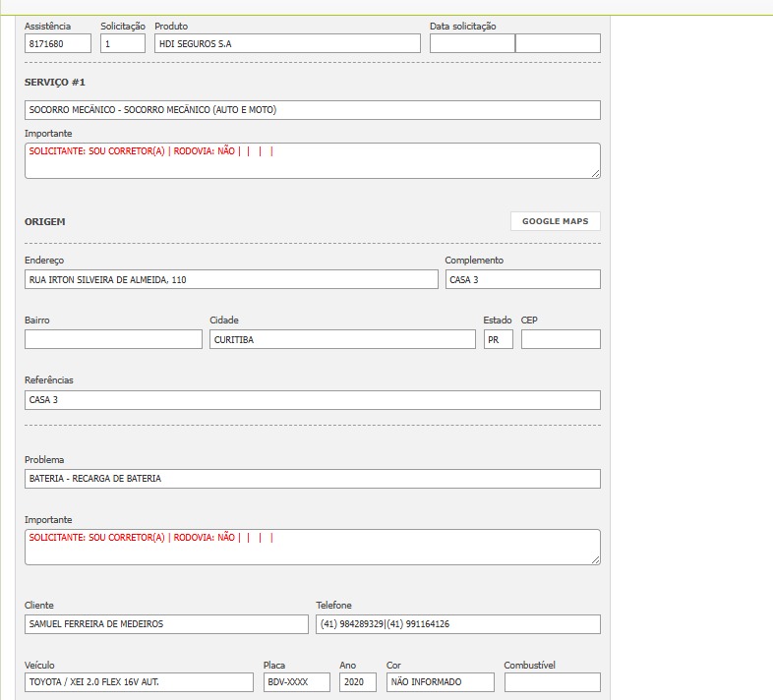
Task: Focus the Referências field
Action: 312,400
